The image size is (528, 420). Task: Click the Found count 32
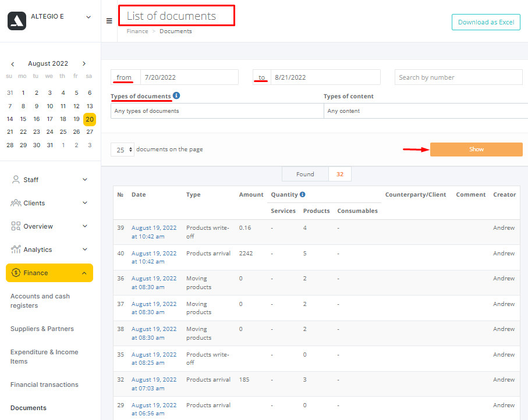(340, 175)
